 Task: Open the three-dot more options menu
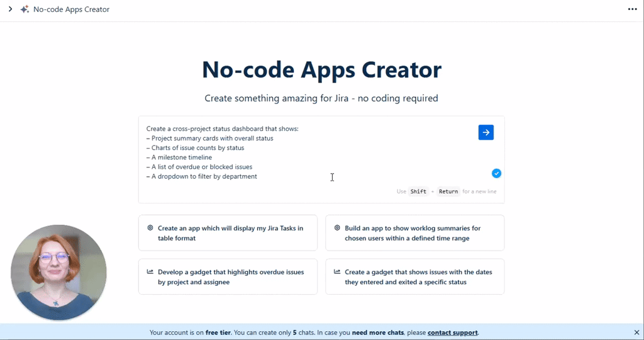click(x=632, y=9)
